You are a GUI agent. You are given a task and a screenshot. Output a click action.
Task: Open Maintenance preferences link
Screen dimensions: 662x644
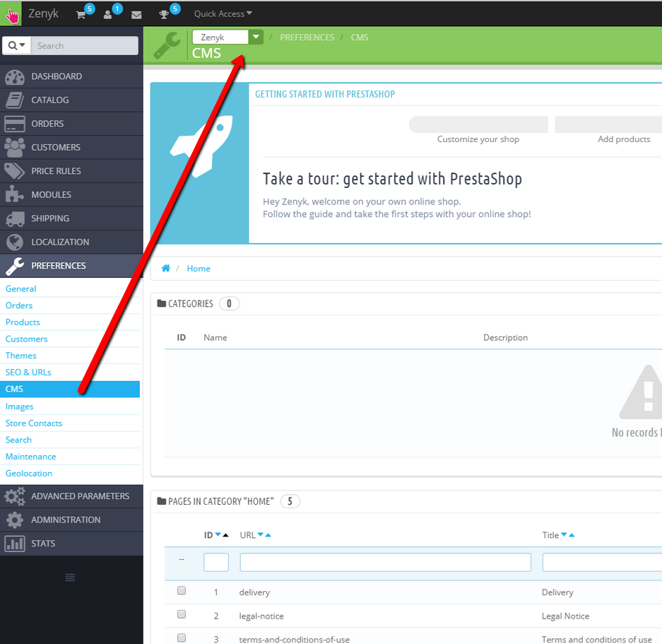[30, 457]
